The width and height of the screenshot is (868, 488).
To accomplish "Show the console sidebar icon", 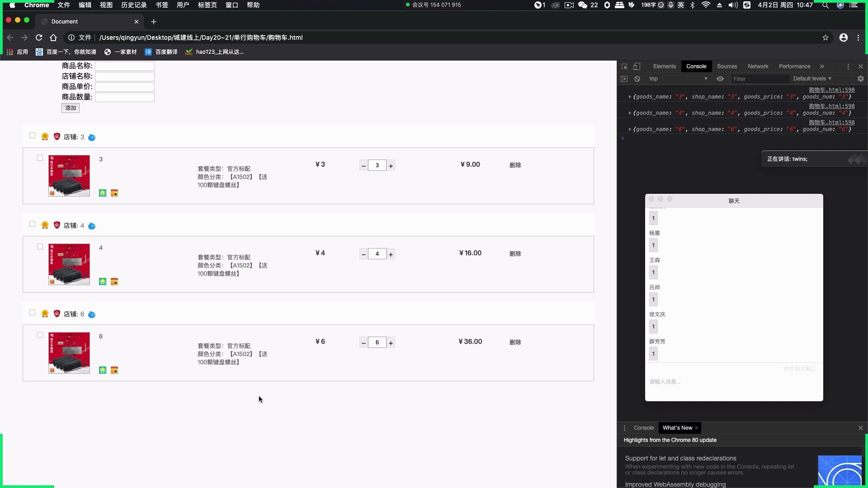I will (x=624, y=79).
